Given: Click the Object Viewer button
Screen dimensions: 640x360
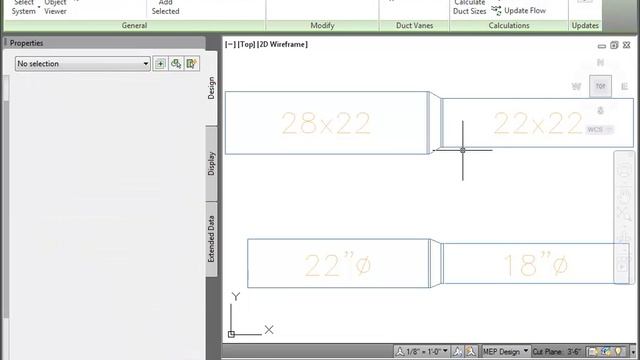Looking at the screenshot, I should pyautogui.click(x=56, y=7).
